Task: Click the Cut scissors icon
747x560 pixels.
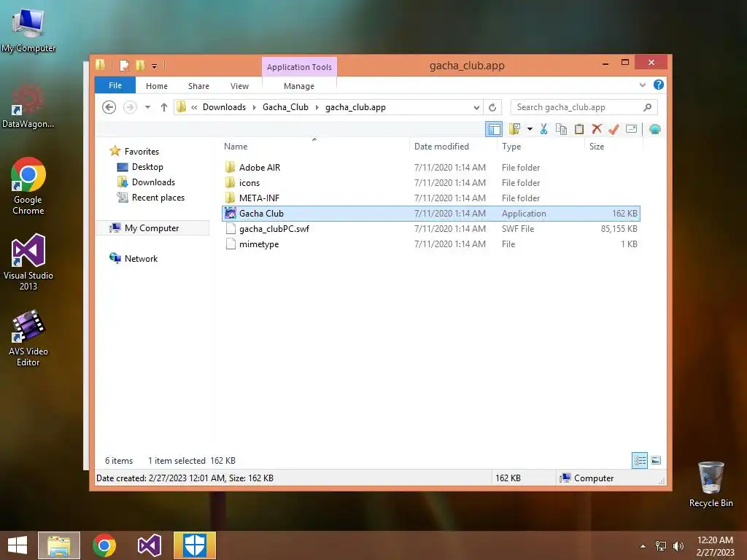Action: 543,129
